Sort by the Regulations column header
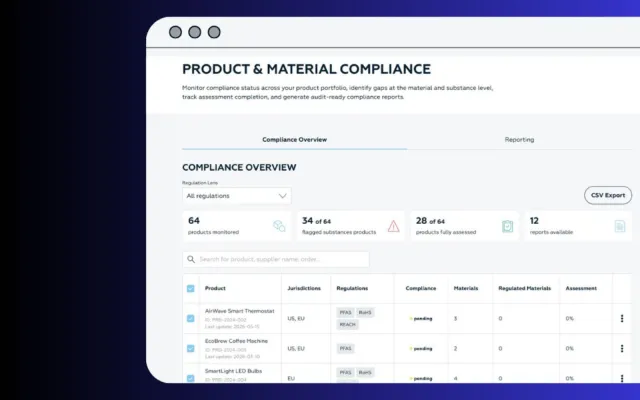The image size is (640, 400). pos(352,288)
